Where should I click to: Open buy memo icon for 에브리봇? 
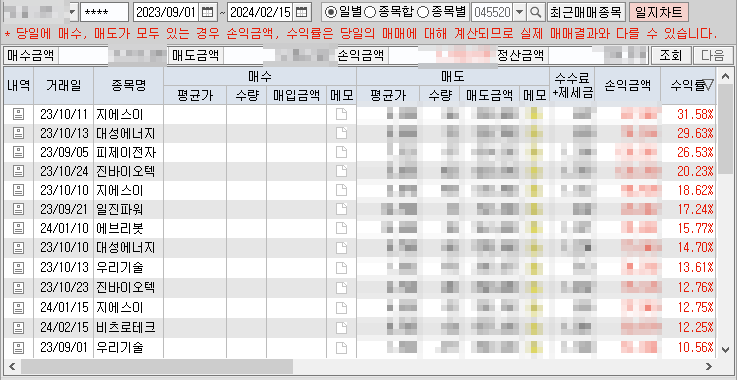tap(341, 229)
